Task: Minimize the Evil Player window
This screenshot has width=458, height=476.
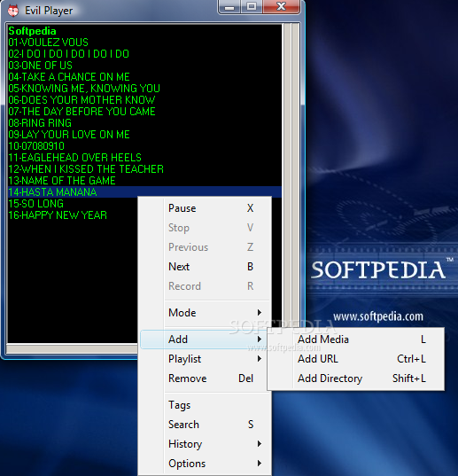Action: [229, 7]
